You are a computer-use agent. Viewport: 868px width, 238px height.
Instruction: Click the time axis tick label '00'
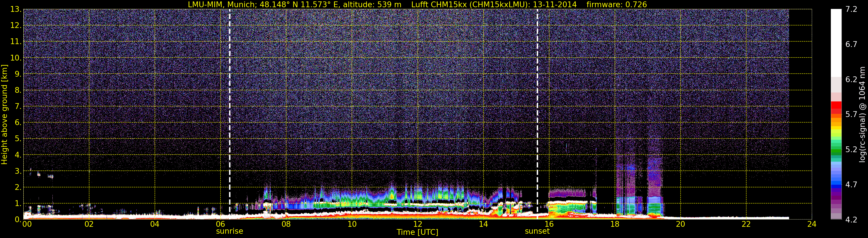pyautogui.click(x=27, y=224)
